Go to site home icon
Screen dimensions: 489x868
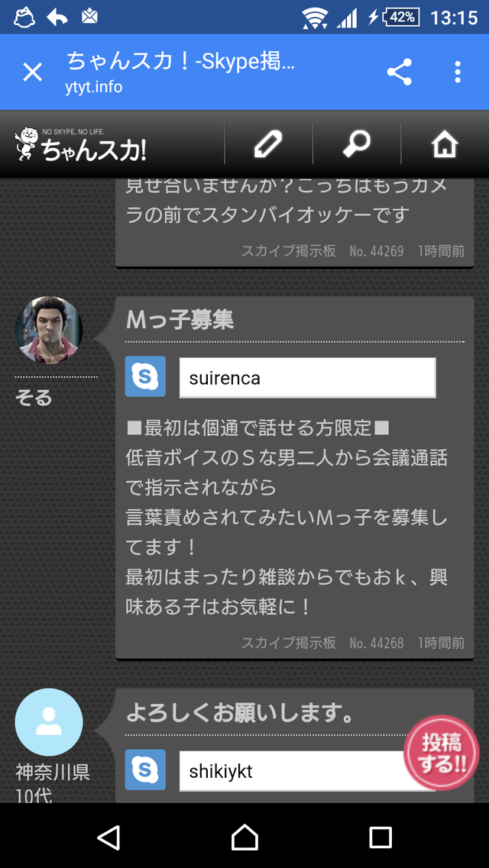coord(444,144)
